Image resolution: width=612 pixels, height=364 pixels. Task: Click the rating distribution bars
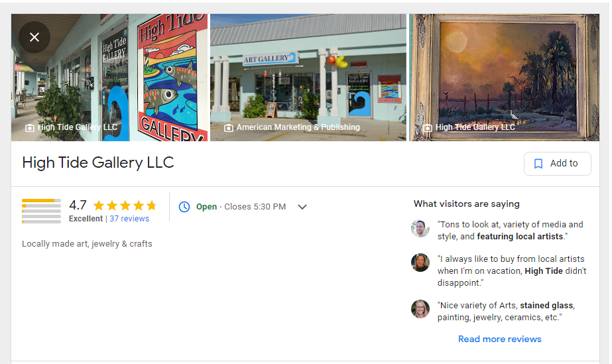pos(41,211)
